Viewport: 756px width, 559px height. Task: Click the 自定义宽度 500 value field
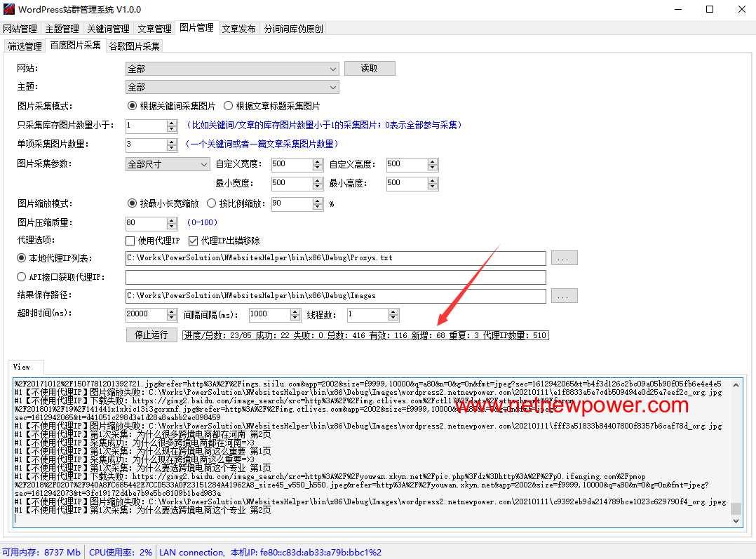[292, 164]
